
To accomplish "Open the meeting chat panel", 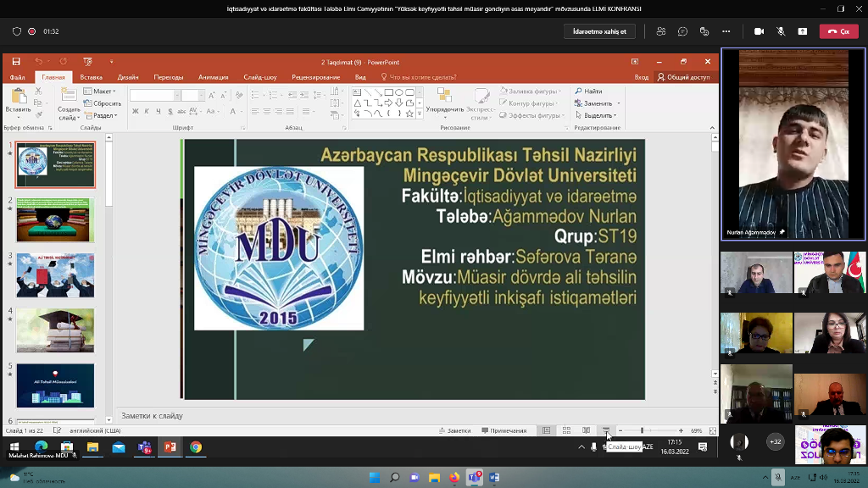I will click(x=682, y=31).
